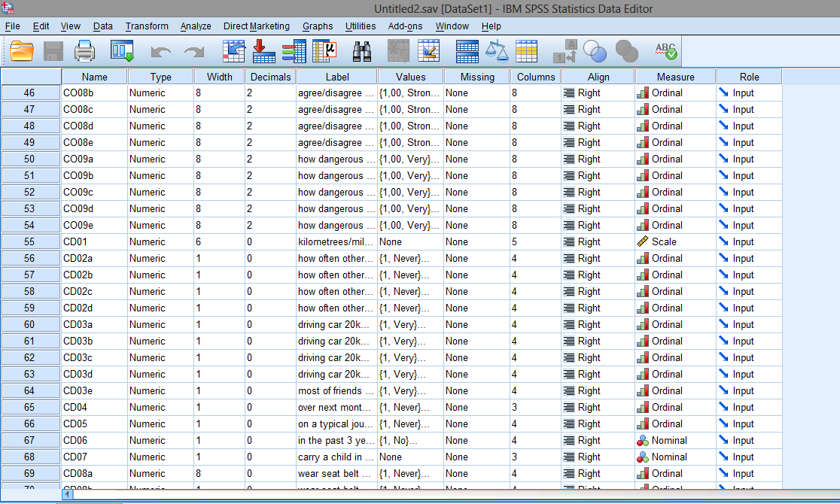Click Ordinal bar icon in CO08b row
Image resolution: width=840 pixels, height=504 pixels.
click(642, 93)
